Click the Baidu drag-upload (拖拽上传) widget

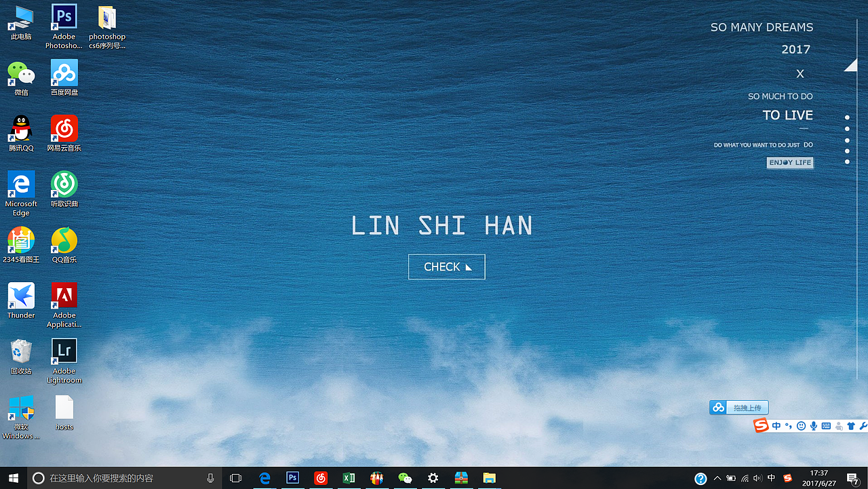pos(739,408)
